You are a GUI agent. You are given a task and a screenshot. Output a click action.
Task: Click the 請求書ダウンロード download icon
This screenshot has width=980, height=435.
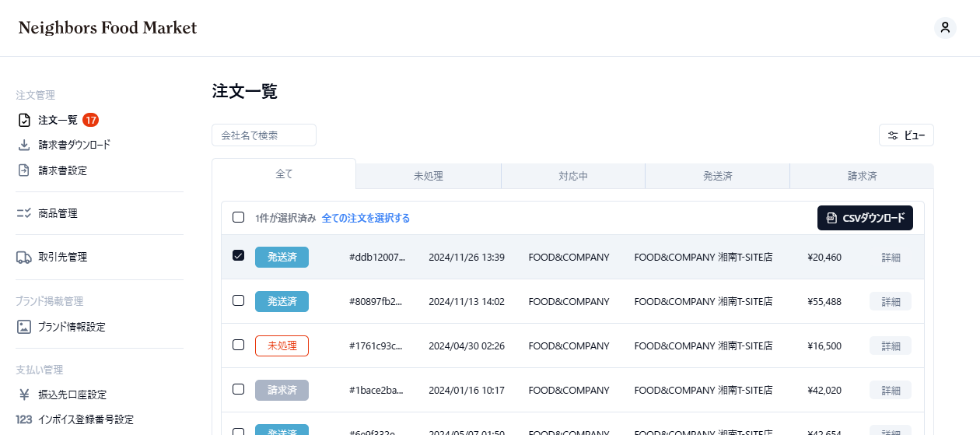click(24, 145)
